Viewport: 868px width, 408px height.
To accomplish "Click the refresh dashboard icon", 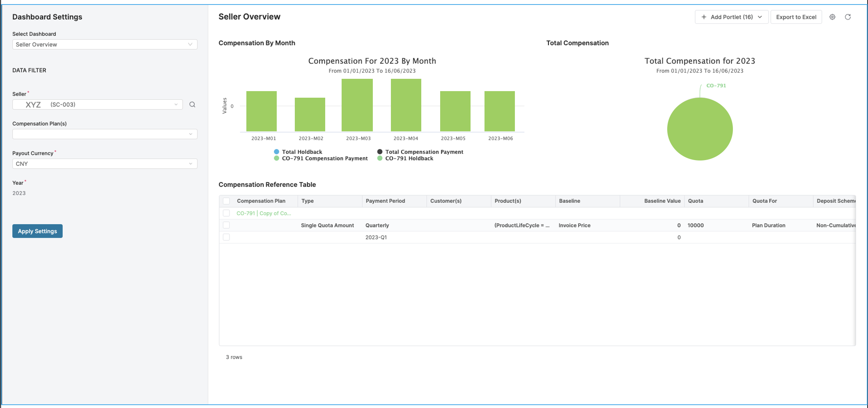I will click(x=847, y=17).
